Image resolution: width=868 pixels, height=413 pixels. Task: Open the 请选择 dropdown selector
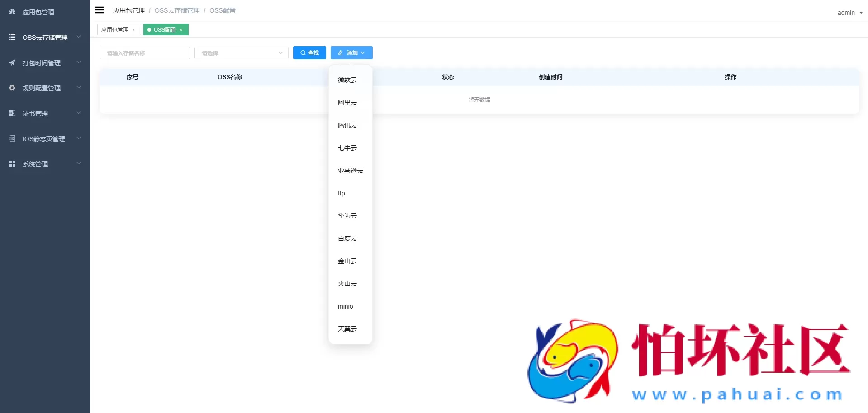pyautogui.click(x=241, y=53)
